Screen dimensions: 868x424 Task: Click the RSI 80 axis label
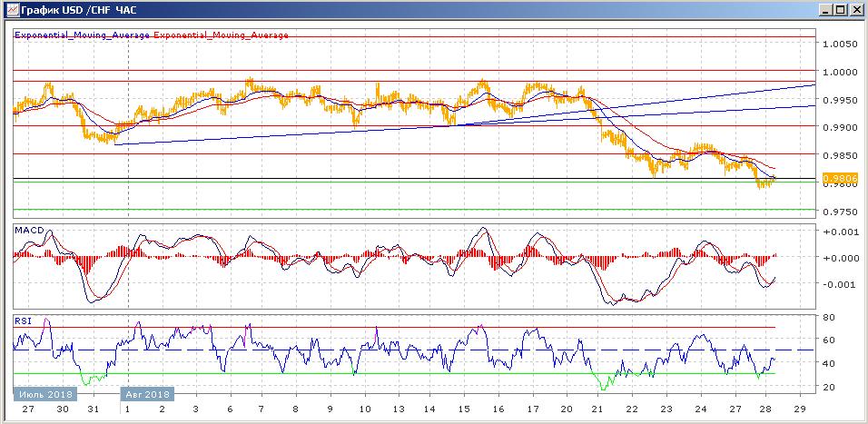click(x=829, y=317)
